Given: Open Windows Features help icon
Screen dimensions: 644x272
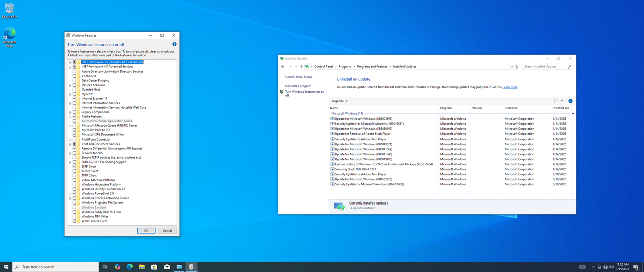Looking at the screenshot, I should pyautogui.click(x=174, y=44).
